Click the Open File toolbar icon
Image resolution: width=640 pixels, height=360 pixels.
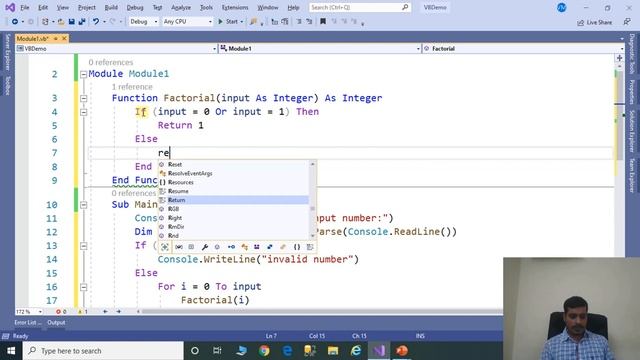pos(61,22)
